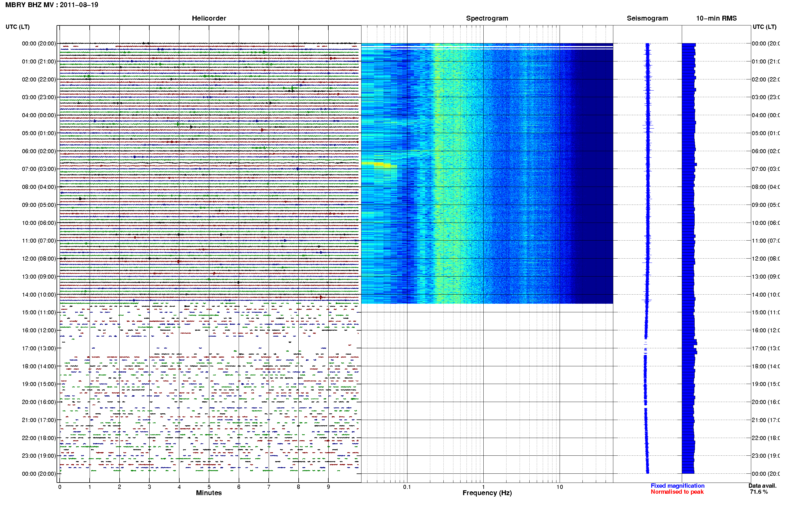Click left time label '00:00 (20:00)' at top
This screenshot has height=508, width=812.
39,43
